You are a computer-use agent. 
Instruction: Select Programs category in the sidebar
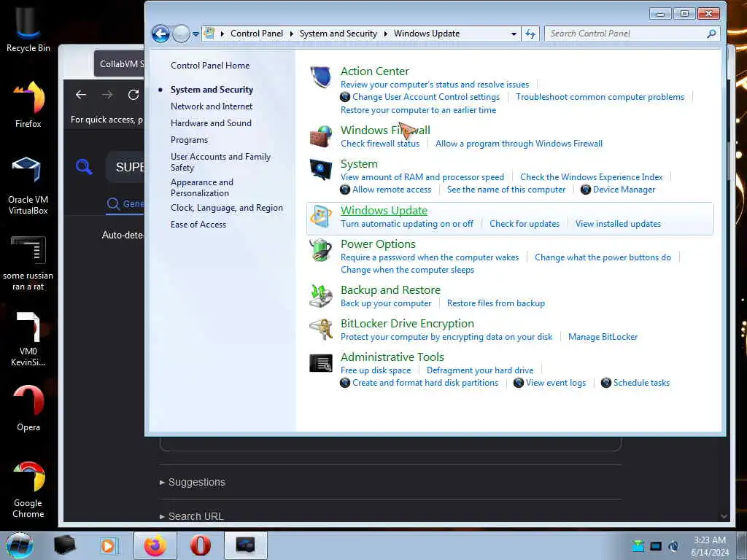(x=189, y=140)
